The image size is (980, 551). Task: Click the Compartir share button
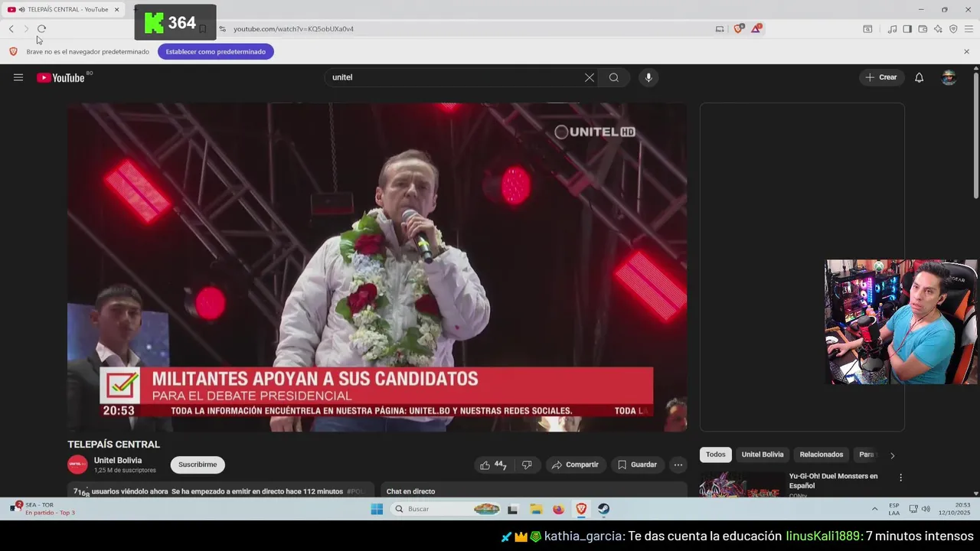(x=575, y=465)
